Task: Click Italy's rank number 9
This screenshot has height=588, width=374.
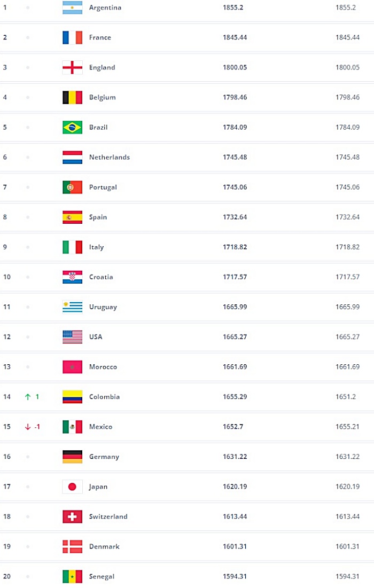Action: coord(5,247)
